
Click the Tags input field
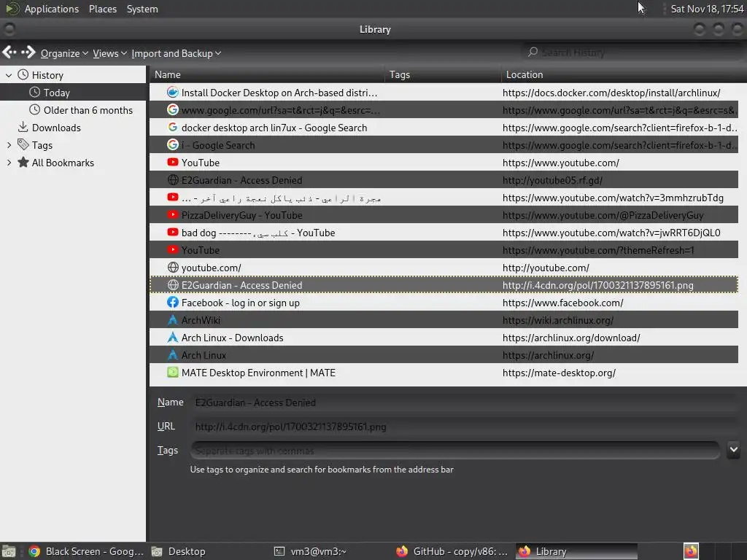pos(455,451)
